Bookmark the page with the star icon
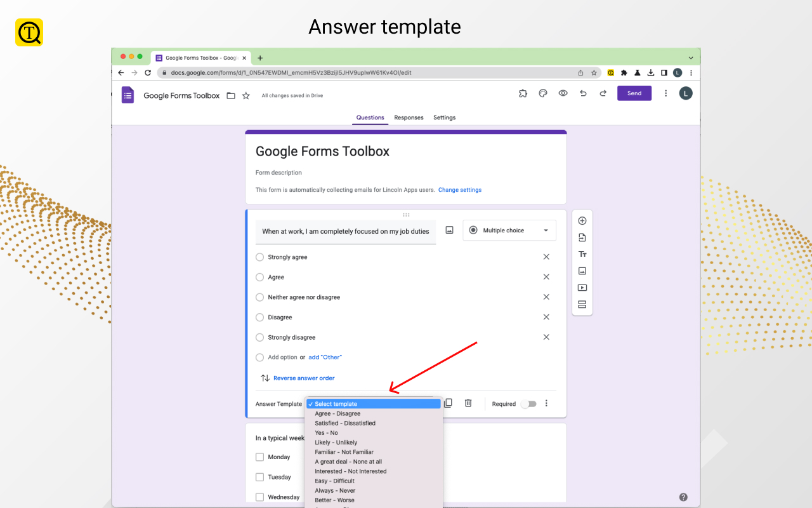This screenshot has width=812, height=508. [594, 73]
